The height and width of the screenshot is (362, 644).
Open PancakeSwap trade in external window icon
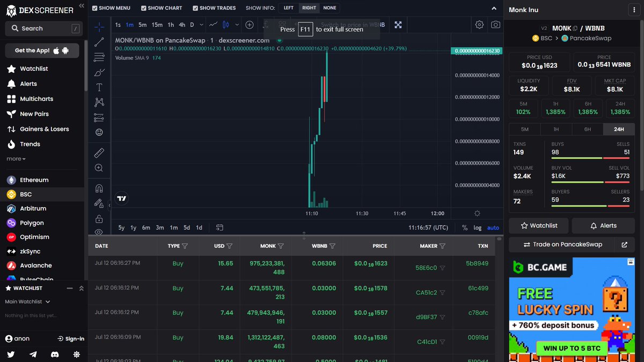click(624, 245)
